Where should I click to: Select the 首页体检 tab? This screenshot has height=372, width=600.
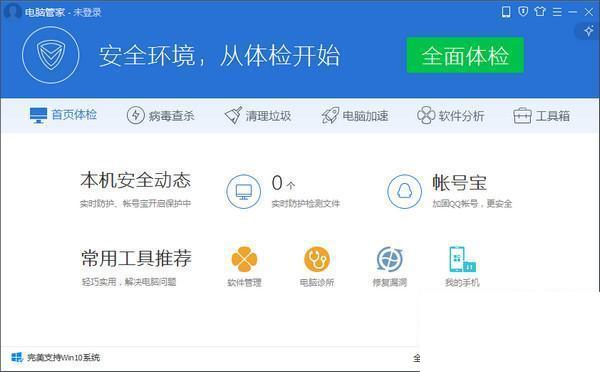click(64, 115)
